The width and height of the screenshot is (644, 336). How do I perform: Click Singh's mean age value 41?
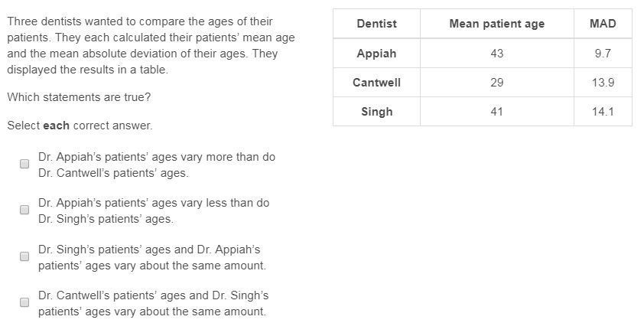click(497, 112)
